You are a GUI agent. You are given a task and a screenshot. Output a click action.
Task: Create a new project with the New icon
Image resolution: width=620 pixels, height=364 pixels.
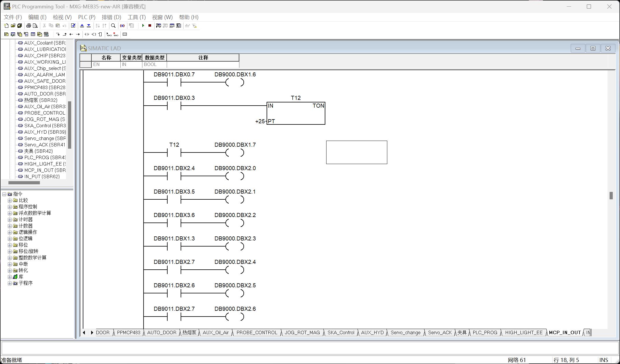coord(6,26)
